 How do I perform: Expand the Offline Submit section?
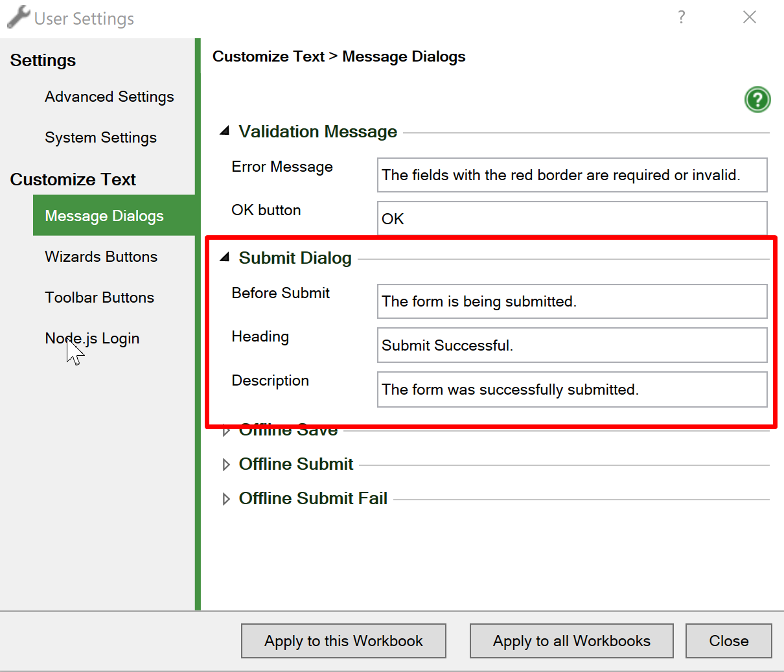(226, 464)
